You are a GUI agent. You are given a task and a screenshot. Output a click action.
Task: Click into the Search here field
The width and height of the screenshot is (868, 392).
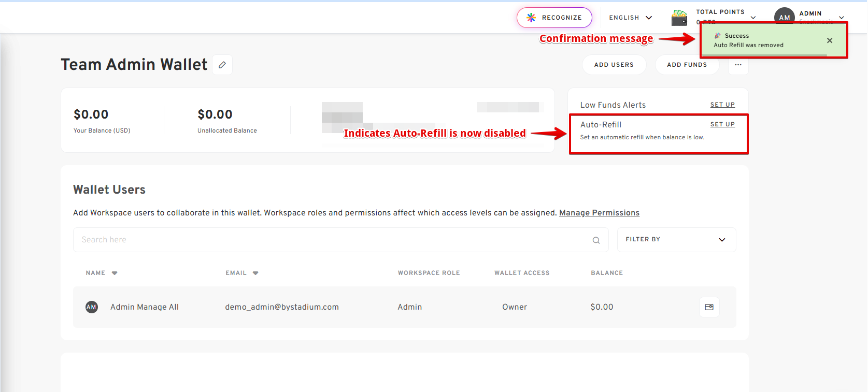point(332,240)
